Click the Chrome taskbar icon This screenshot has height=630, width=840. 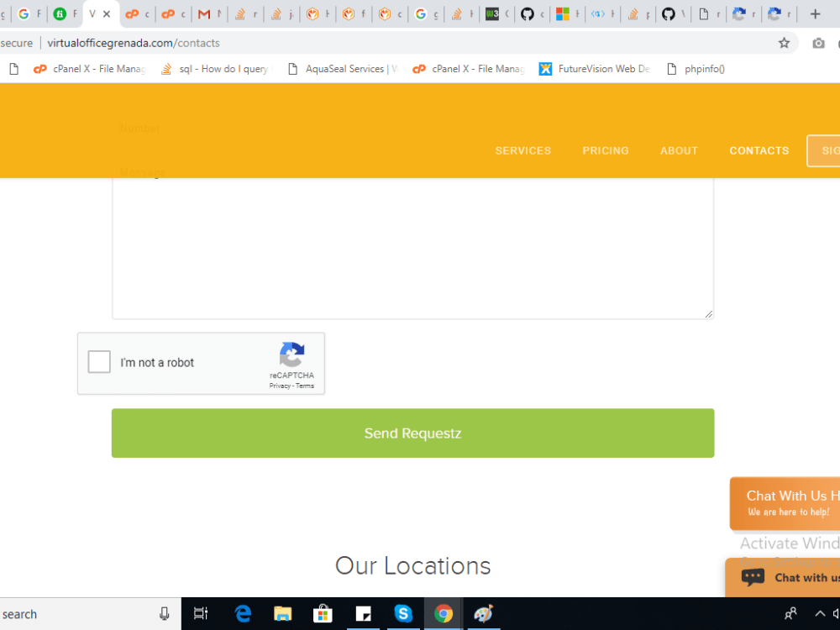[x=443, y=614]
